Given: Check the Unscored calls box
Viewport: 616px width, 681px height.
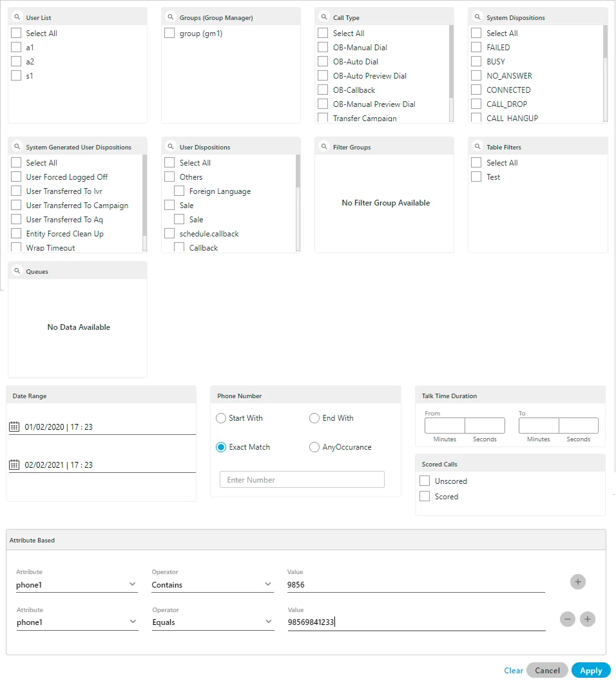Looking at the screenshot, I should (425, 481).
